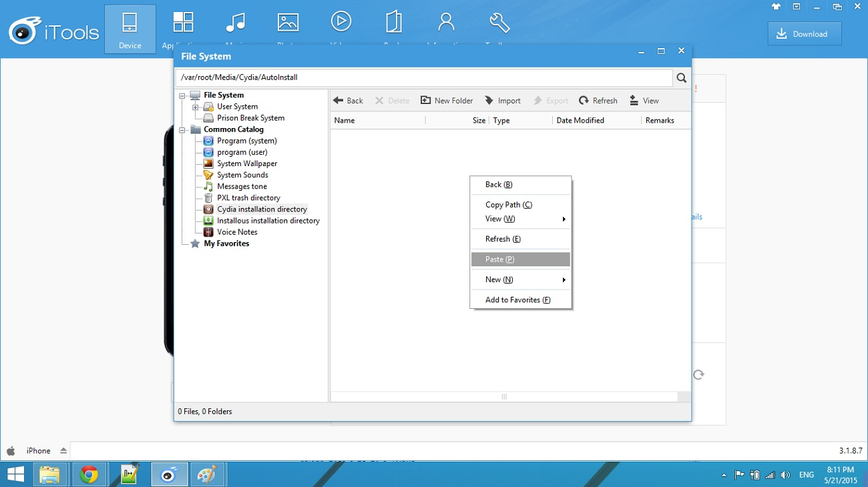Create a New Folder from toolbar
The height and width of the screenshot is (487, 868).
pos(446,101)
